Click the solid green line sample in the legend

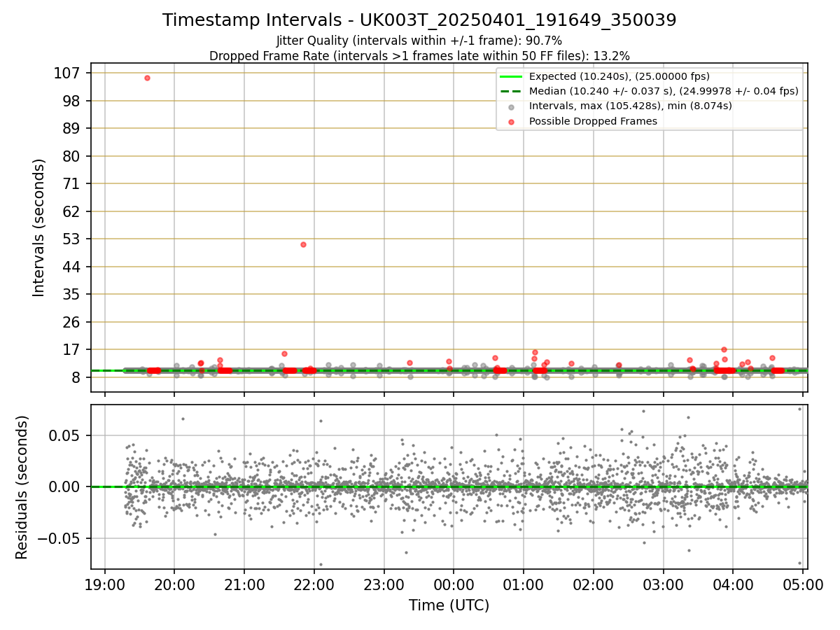tap(512, 77)
